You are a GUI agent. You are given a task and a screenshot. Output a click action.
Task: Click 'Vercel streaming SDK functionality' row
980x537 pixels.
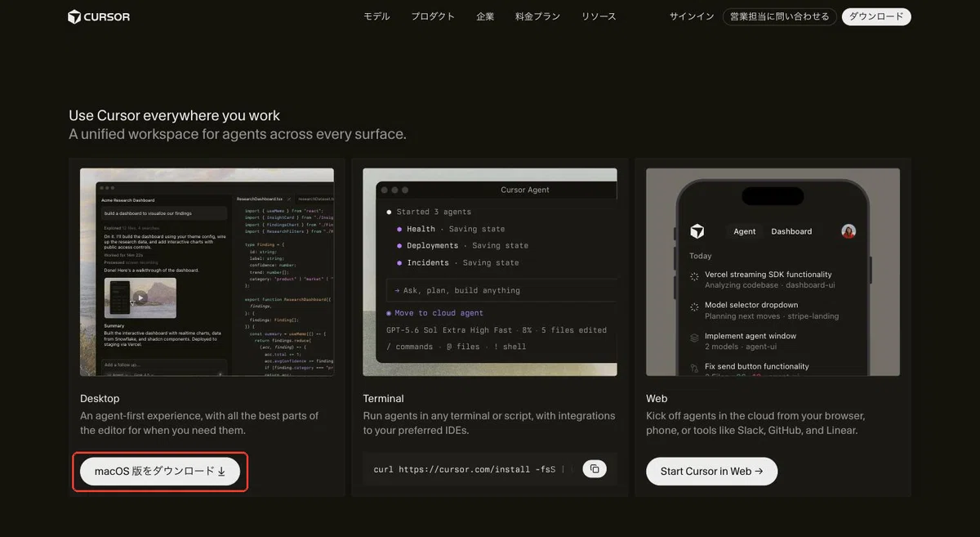pos(768,280)
